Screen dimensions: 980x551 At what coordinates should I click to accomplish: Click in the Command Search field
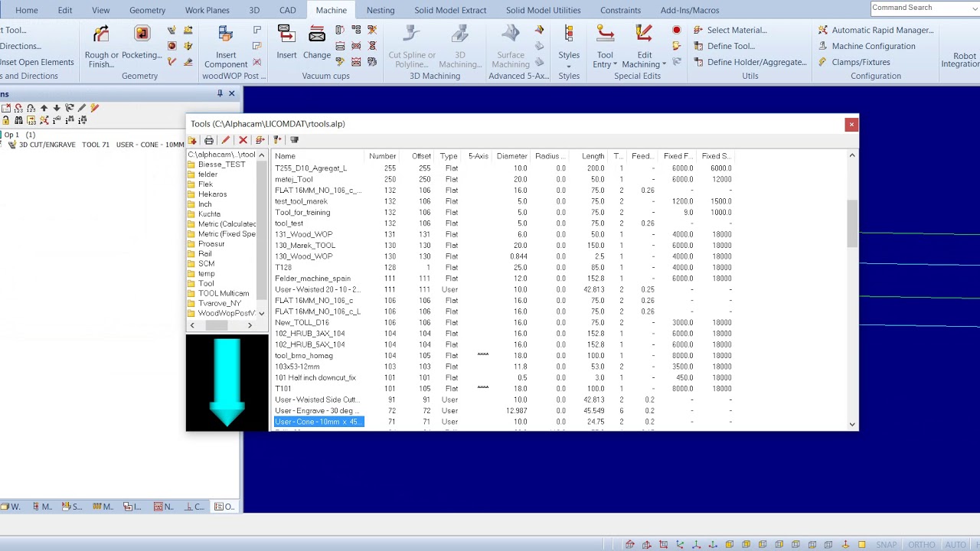coord(925,8)
